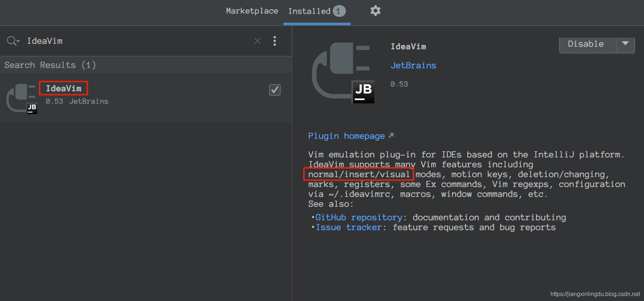Open the search options three-dot menu
Image resolution: width=644 pixels, height=301 pixels.
(275, 41)
